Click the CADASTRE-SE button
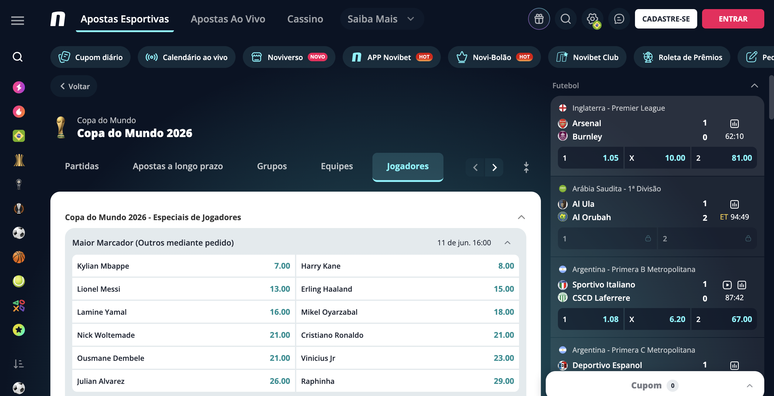This screenshot has height=396, width=774. point(666,19)
